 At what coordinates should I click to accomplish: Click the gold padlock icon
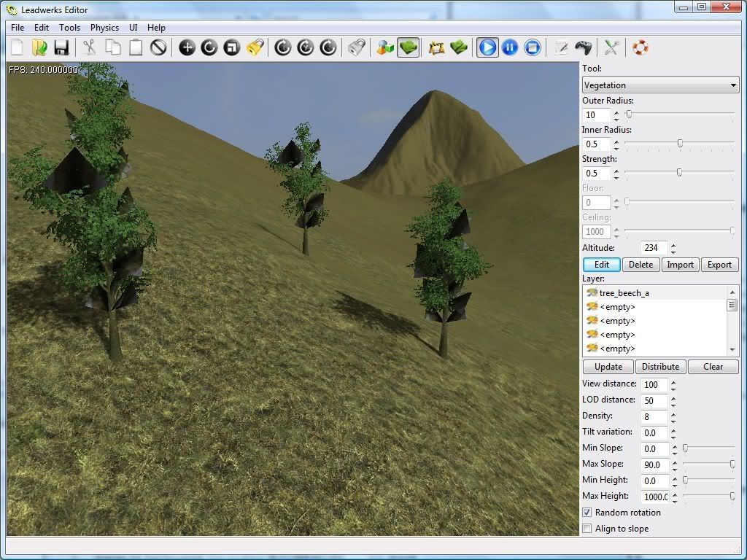coord(255,47)
